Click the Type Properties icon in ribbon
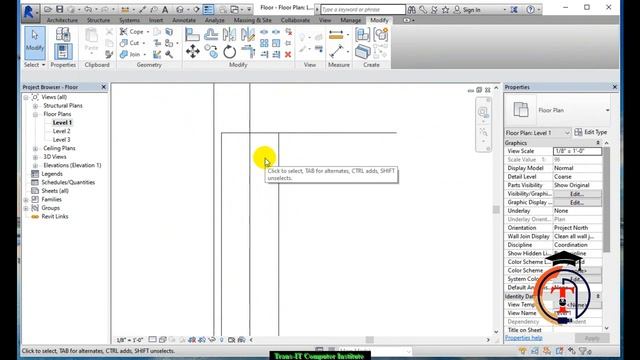 point(63,34)
